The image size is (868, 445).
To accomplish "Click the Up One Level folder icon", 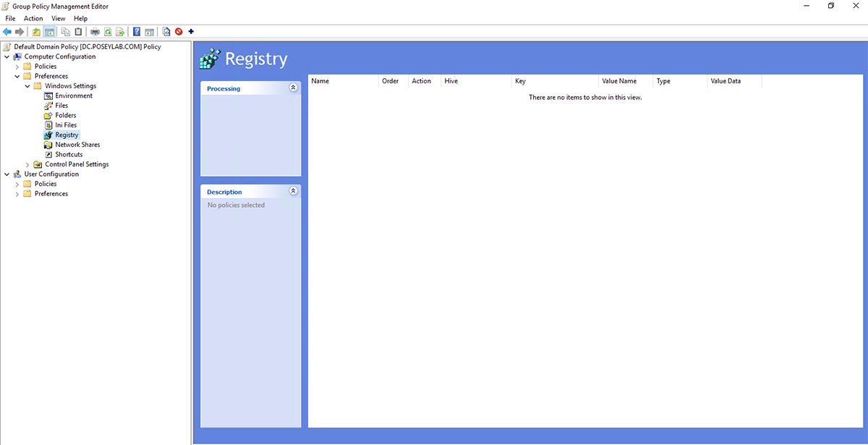I will (x=36, y=32).
